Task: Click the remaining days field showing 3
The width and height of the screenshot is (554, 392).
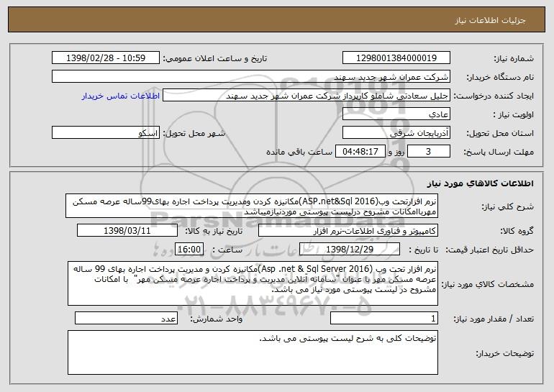Action: [x=429, y=152]
